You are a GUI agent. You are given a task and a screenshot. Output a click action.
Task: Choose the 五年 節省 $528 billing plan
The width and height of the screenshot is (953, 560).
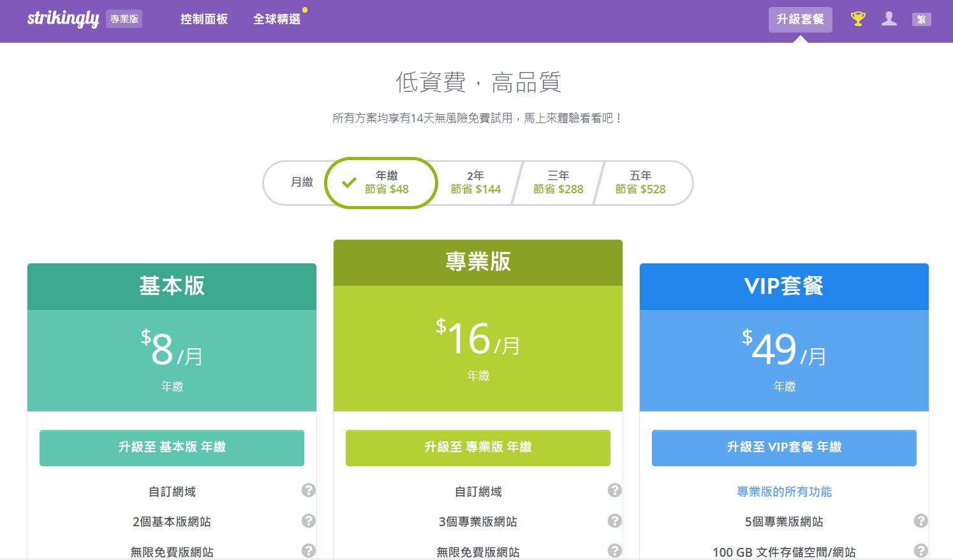[x=640, y=182]
